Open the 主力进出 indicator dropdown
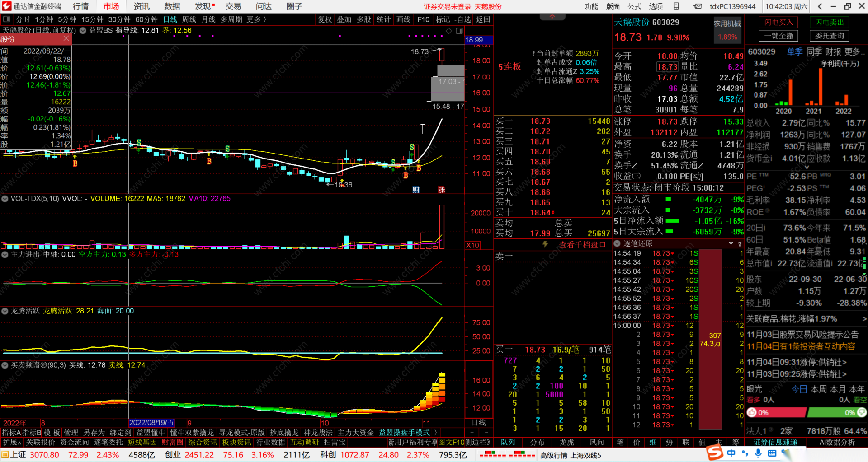The image size is (868, 462). click(5, 255)
